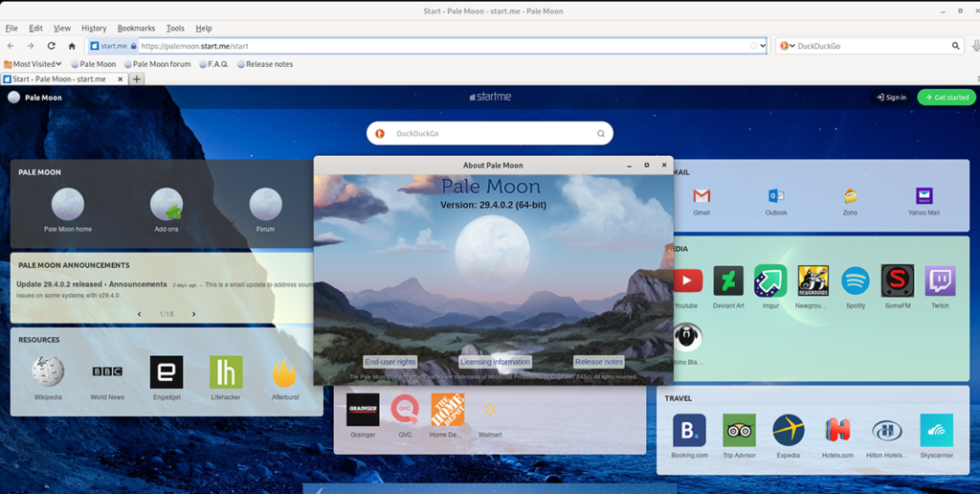Open the SomaFM icon
Viewport: 980px width, 494px height.
898,281
